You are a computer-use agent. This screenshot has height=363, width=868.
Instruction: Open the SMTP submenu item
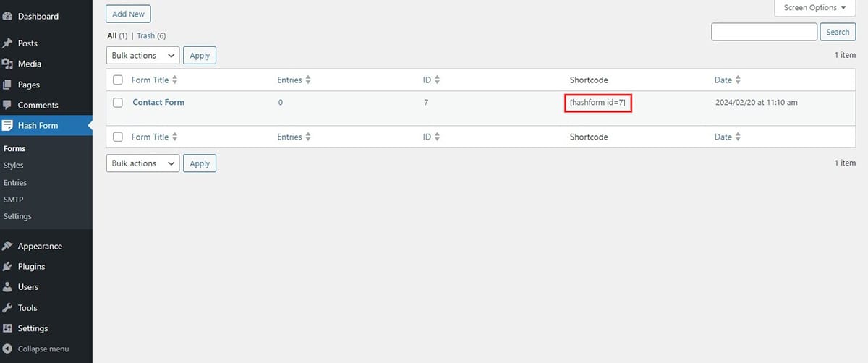point(13,199)
